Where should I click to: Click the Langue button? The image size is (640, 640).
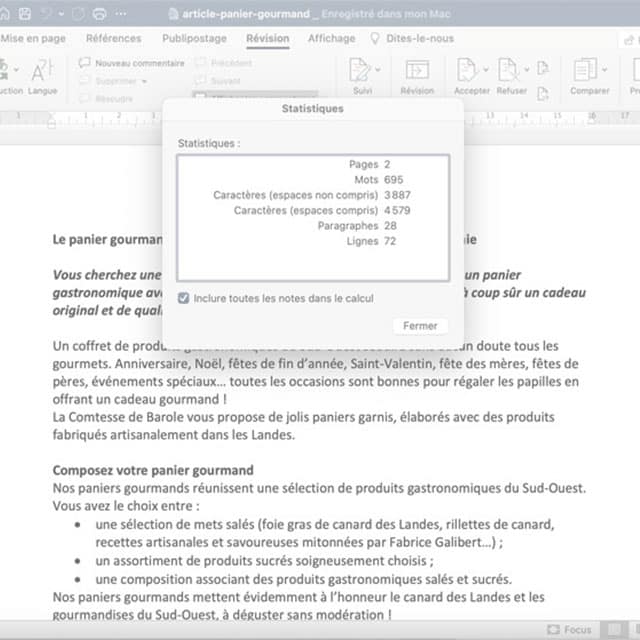42,76
